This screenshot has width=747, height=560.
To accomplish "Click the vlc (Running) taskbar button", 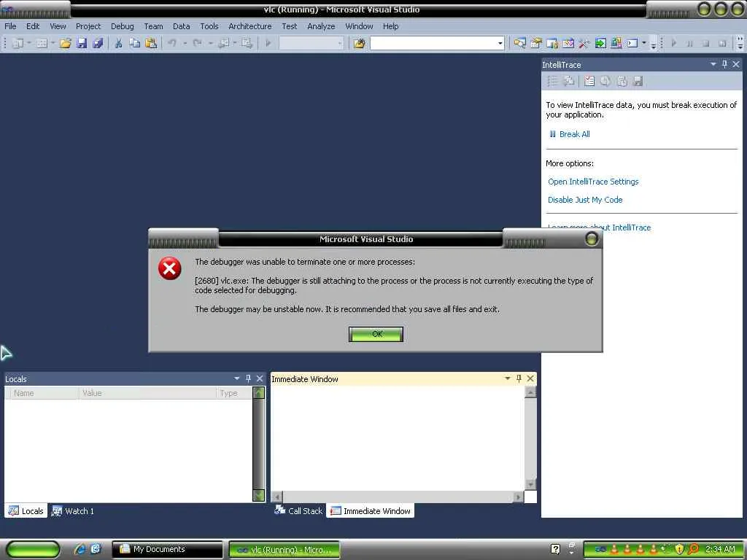I will tap(285, 550).
